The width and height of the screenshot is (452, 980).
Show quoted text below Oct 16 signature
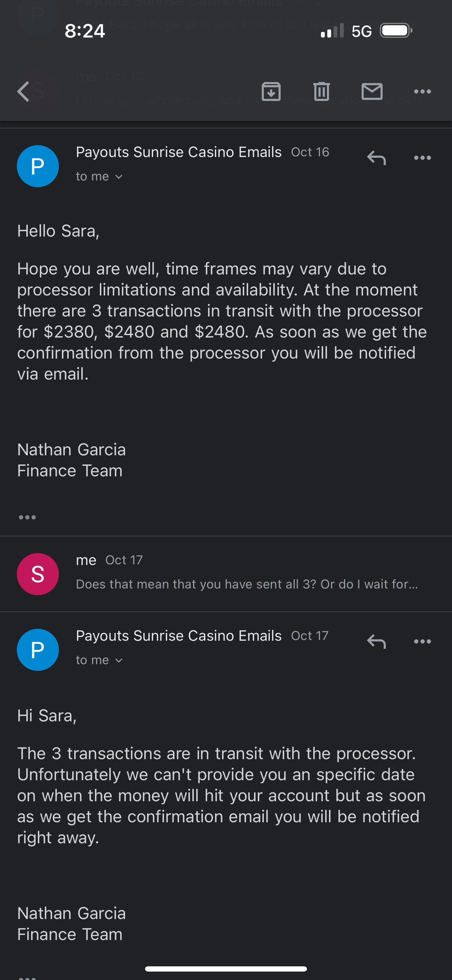27,517
